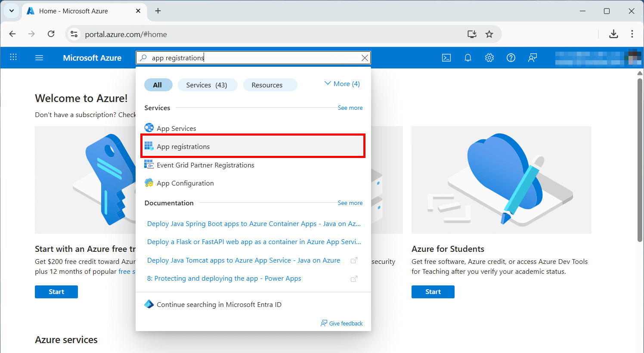Expand the More (4) results section
644x353 pixels.
coord(342,84)
